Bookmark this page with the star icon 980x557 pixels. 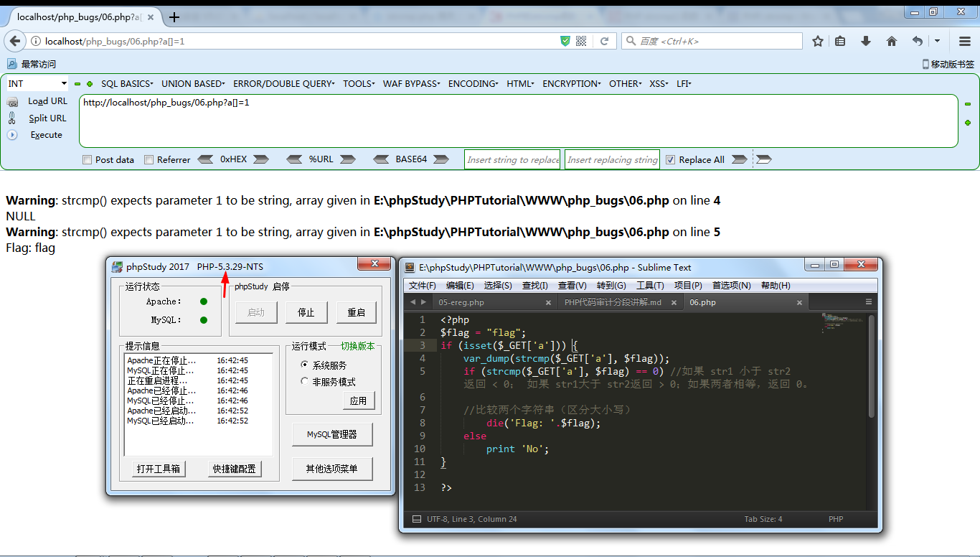pyautogui.click(x=818, y=42)
